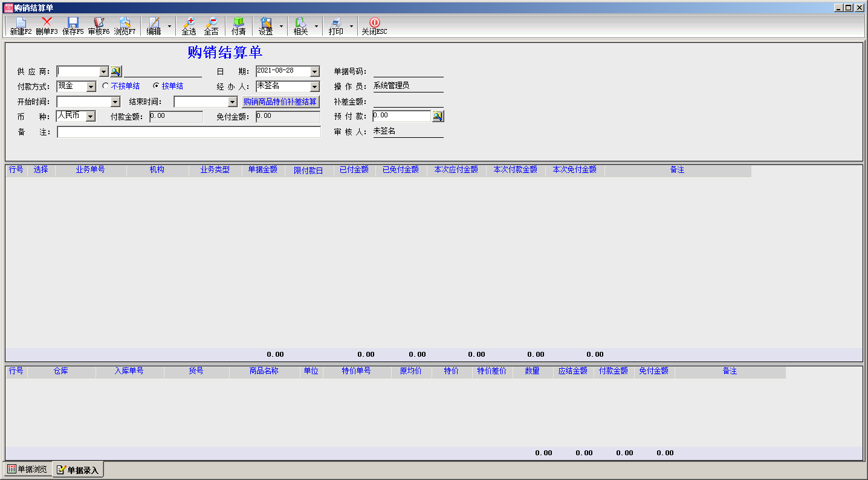Image resolution: width=868 pixels, height=480 pixels.
Task: Switch to the 单据录入 tab
Action: click(x=78, y=470)
